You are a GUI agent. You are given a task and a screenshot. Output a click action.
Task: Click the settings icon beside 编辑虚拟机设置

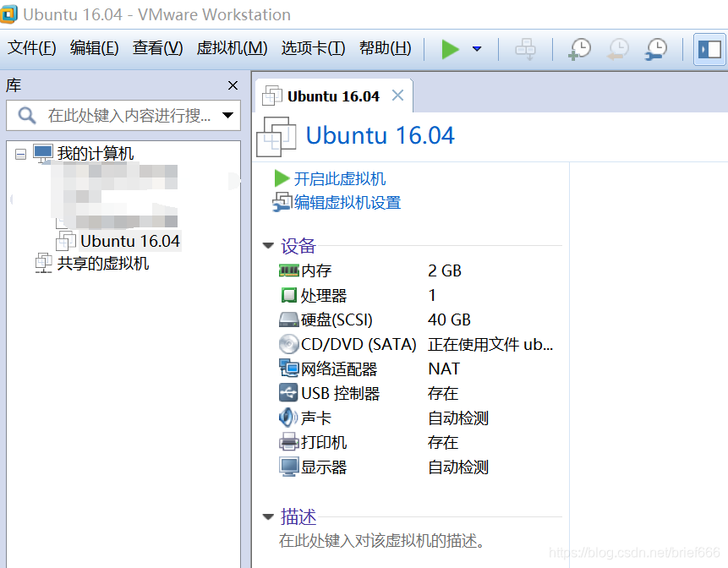pos(282,202)
